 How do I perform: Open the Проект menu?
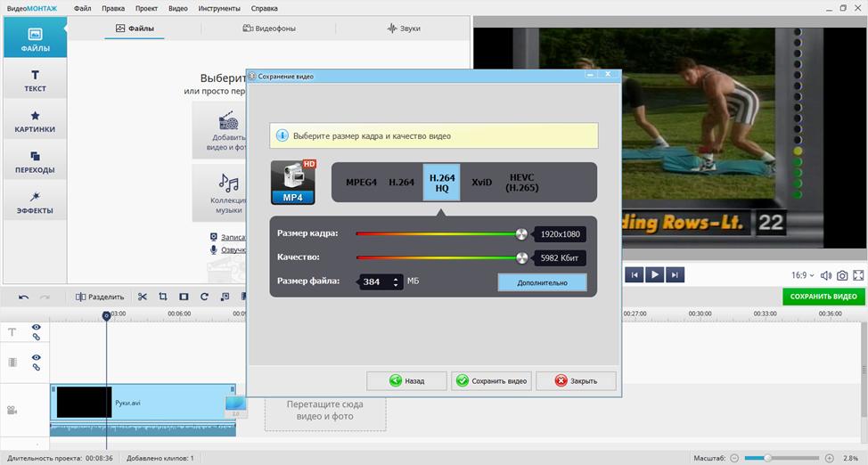pyautogui.click(x=146, y=8)
